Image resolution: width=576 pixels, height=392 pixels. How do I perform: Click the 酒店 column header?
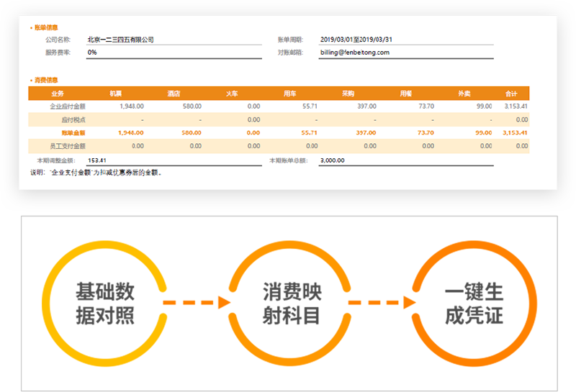click(x=174, y=94)
